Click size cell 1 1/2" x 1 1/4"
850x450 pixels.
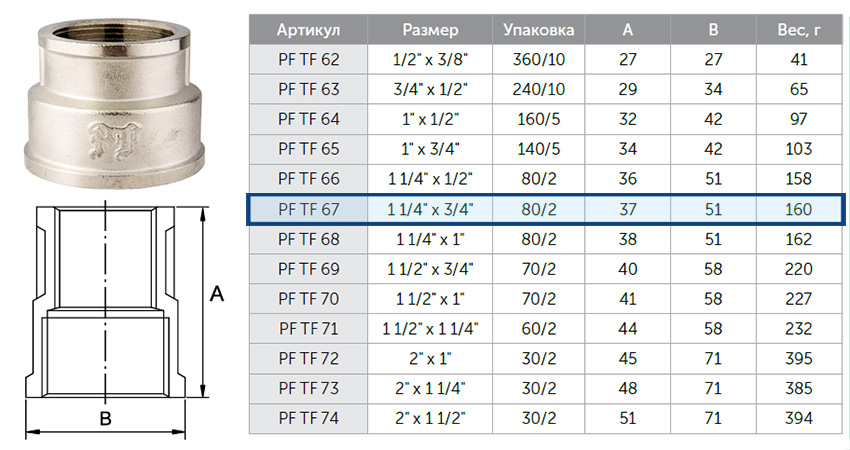pos(430,329)
